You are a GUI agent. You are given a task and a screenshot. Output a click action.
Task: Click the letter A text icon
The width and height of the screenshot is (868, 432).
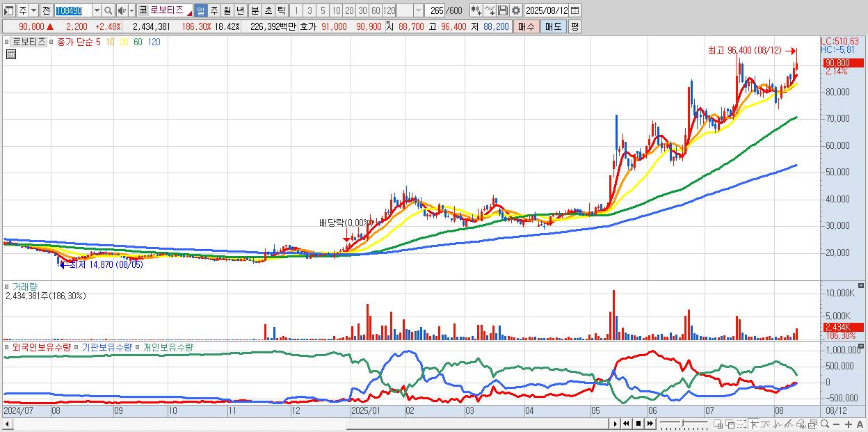click(x=860, y=424)
